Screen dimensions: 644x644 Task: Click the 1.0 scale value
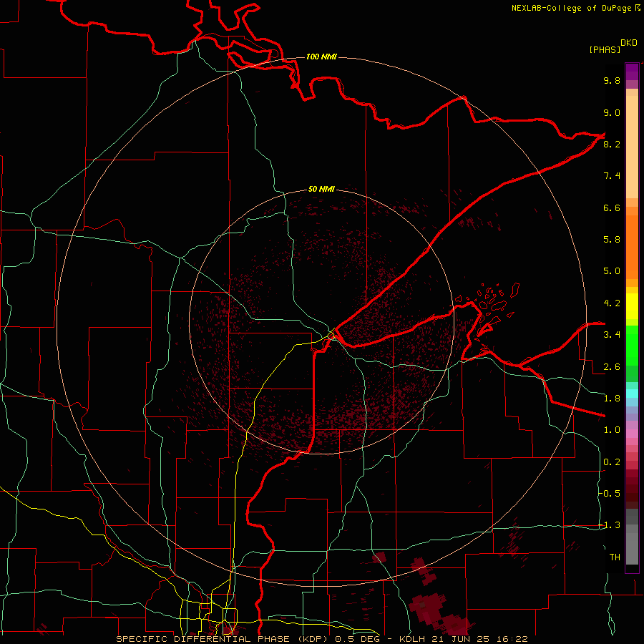612,430
